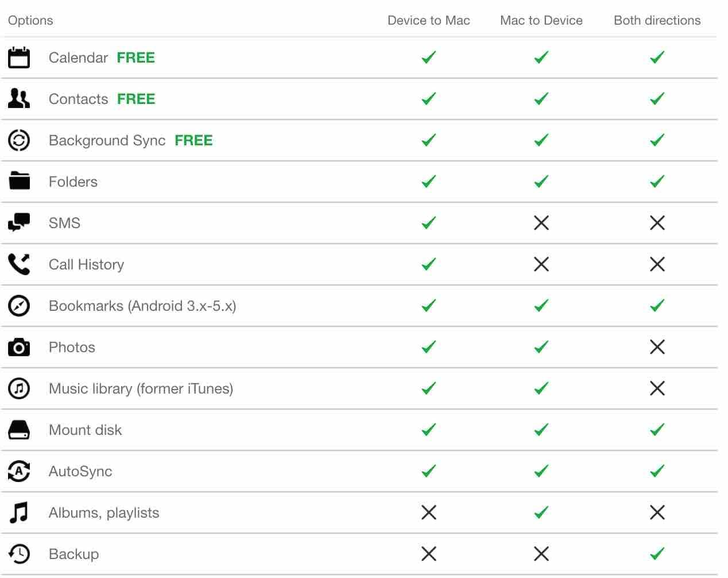Click the Calendar icon
Image resolution: width=728 pixels, height=578 pixels.
point(19,57)
